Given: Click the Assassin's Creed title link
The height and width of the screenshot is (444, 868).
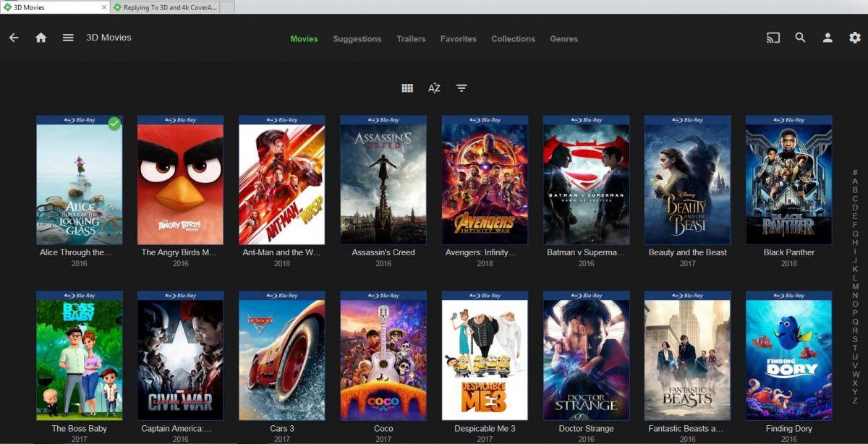Looking at the screenshot, I should [x=383, y=252].
